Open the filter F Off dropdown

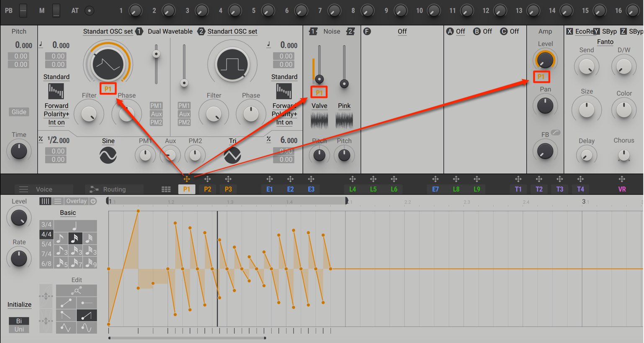tap(402, 31)
